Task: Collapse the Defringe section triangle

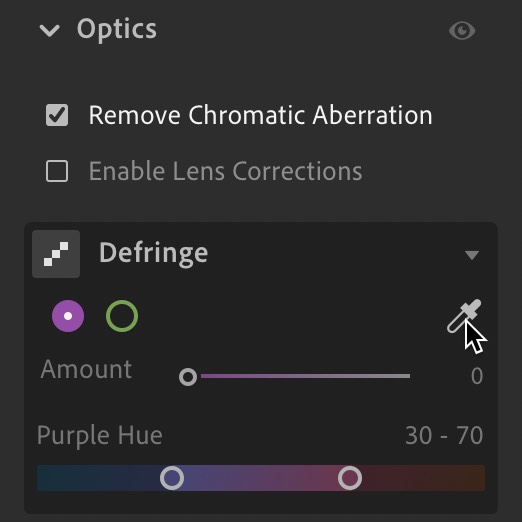Action: click(x=472, y=255)
